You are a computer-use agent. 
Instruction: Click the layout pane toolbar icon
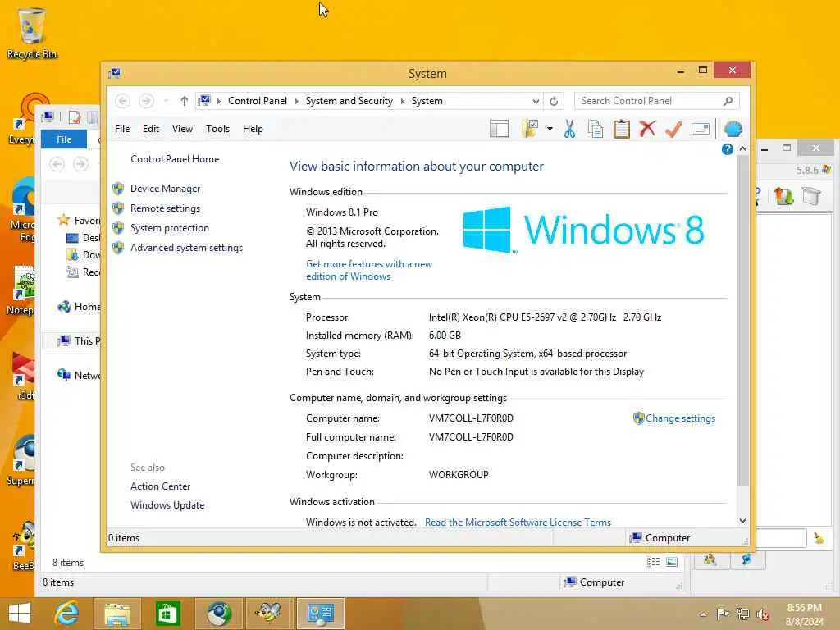coord(499,129)
